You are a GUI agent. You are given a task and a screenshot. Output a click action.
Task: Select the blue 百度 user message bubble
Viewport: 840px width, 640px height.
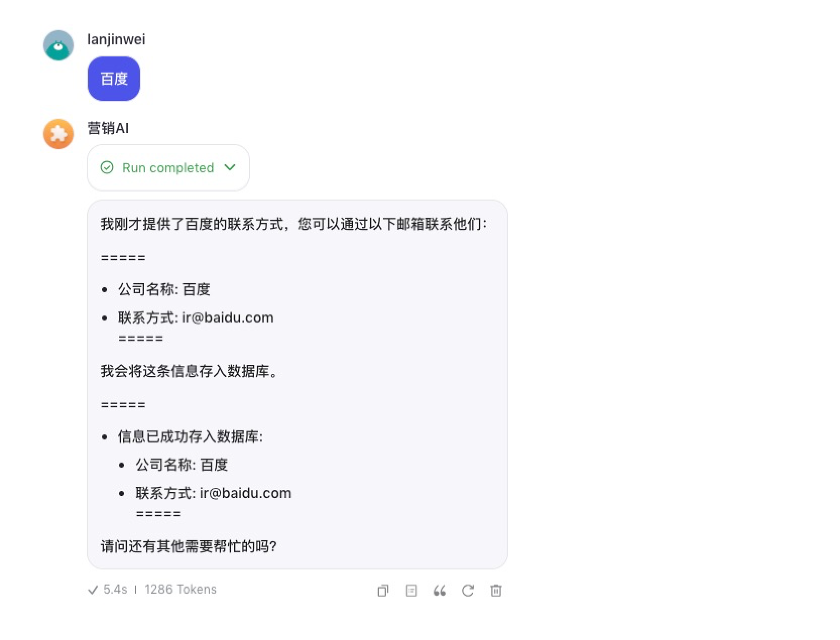click(x=114, y=79)
